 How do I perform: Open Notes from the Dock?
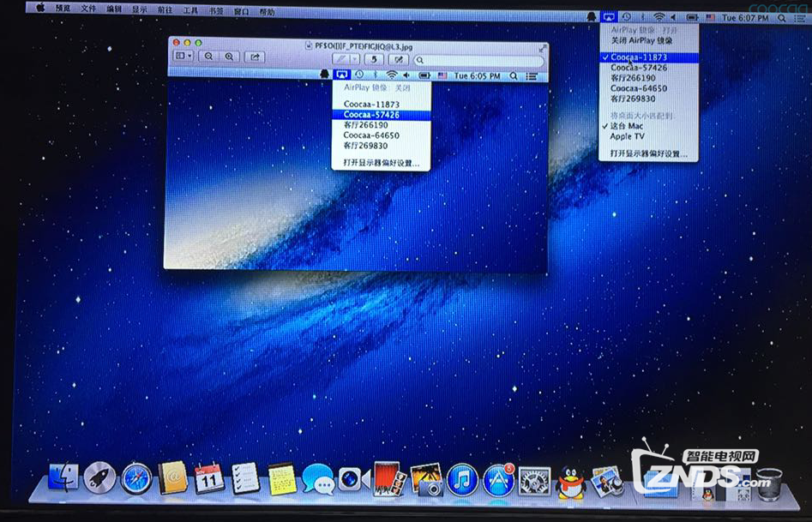[x=282, y=479]
